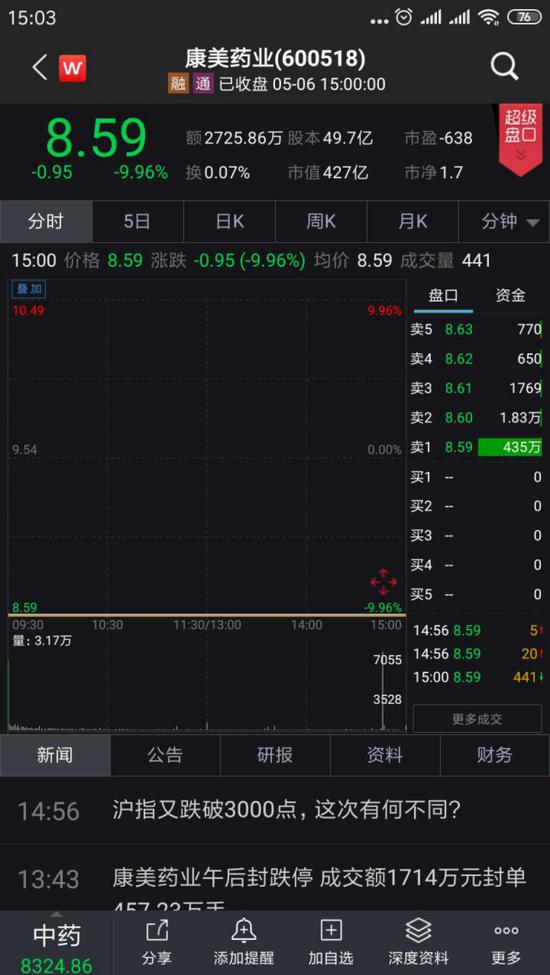Tap the volume label 量: 3.17万
Viewport: 550px width, 975px height.
pos(42,640)
